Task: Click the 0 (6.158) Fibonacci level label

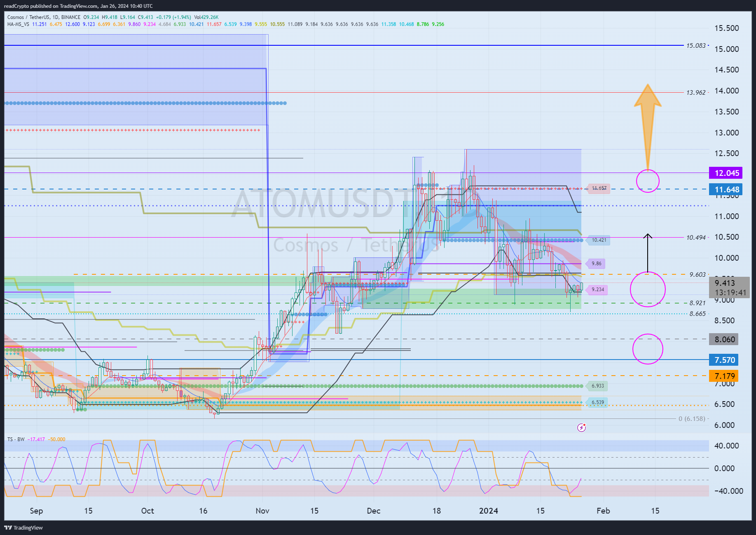Action: tap(692, 418)
